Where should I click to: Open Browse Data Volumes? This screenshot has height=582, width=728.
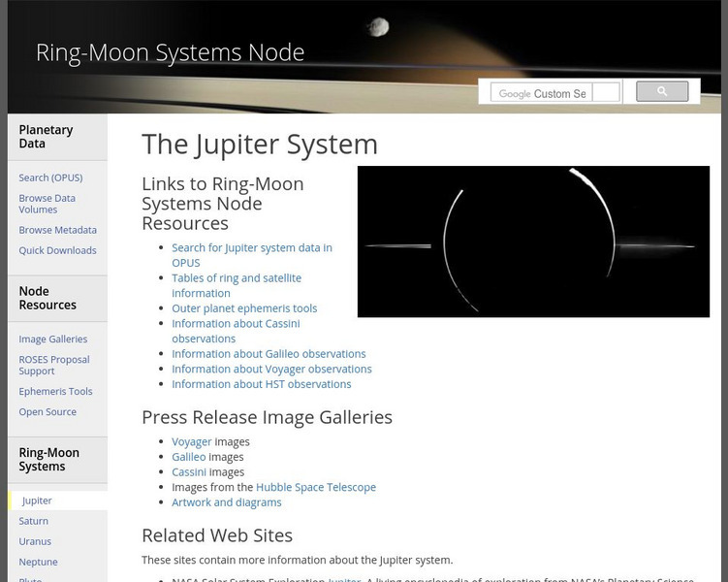[47, 204]
